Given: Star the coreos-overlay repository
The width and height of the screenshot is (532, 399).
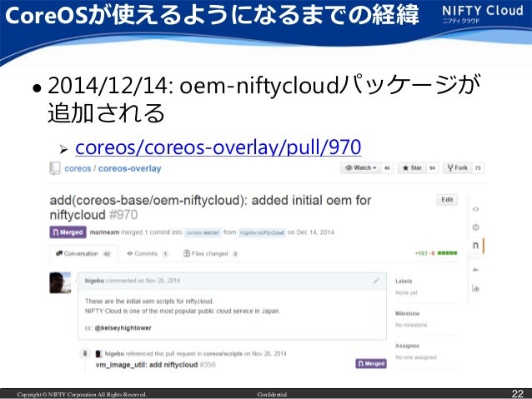Looking at the screenshot, I should point(412,167).
